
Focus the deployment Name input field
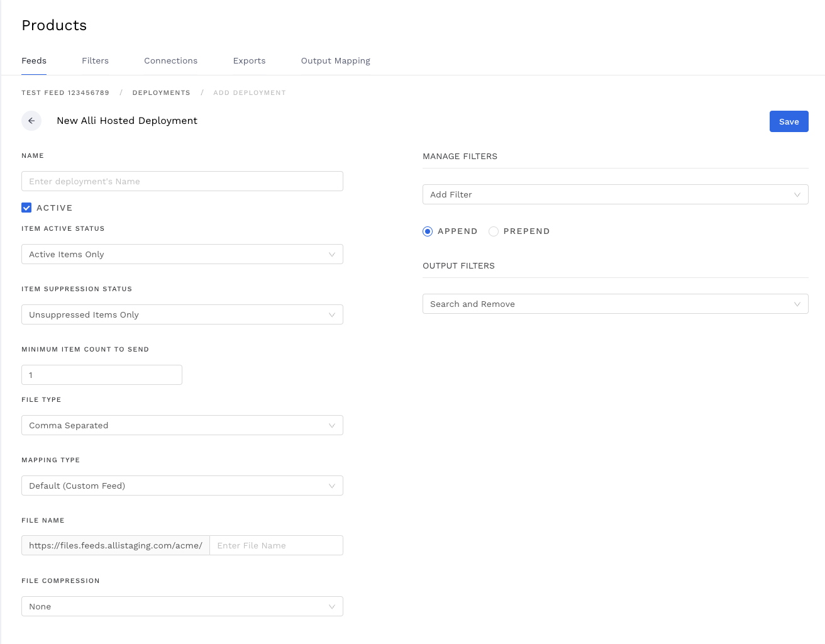click(x=182, y=181)
